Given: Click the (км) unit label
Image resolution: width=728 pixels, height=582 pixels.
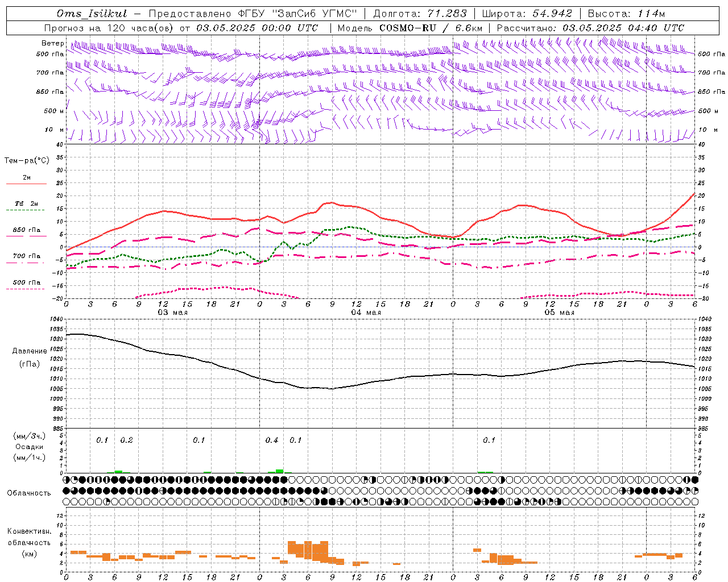Looking at the screenshot, I should [30, 554].
